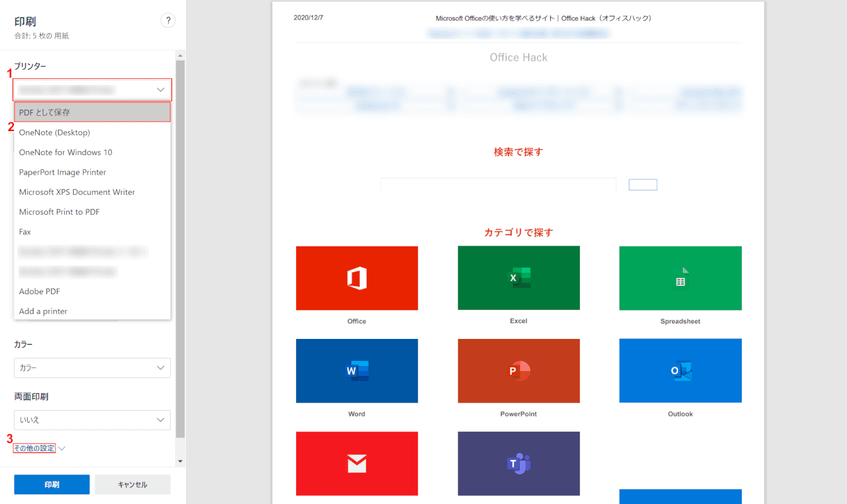Click the chevron next to その他の設定

(62, 449)
